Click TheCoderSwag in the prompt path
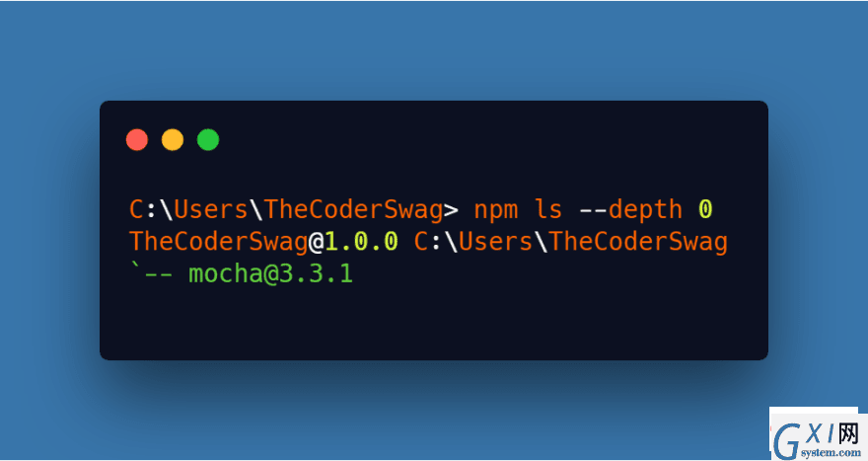 (353, 210)
